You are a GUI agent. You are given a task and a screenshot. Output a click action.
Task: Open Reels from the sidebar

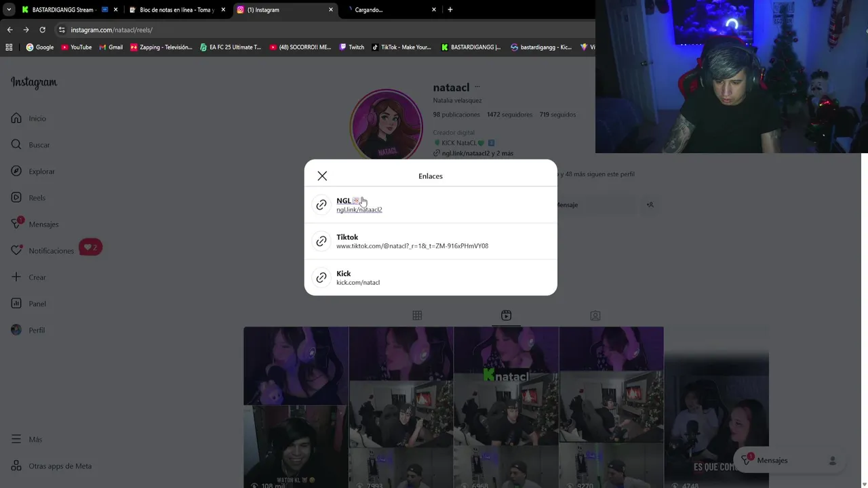28,198
